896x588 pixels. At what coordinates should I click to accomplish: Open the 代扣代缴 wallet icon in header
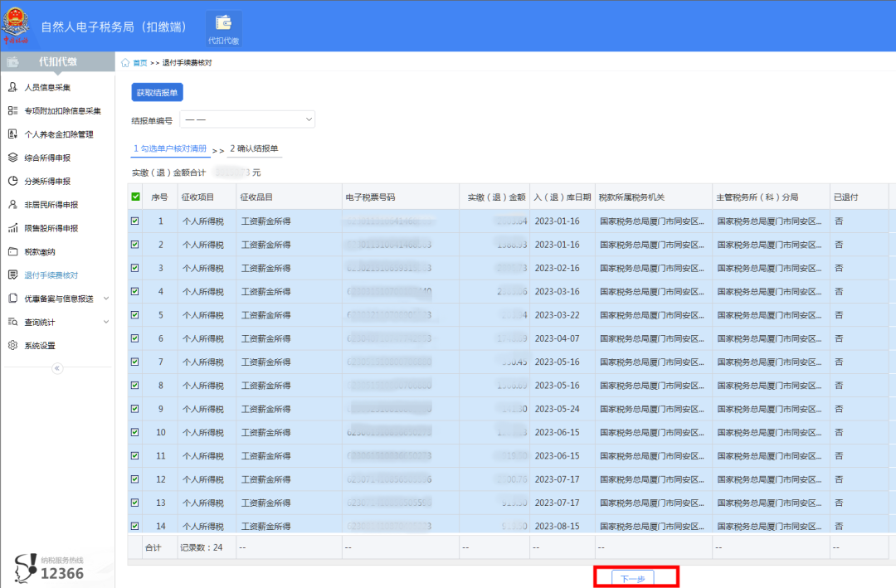[x=223, y=23]
